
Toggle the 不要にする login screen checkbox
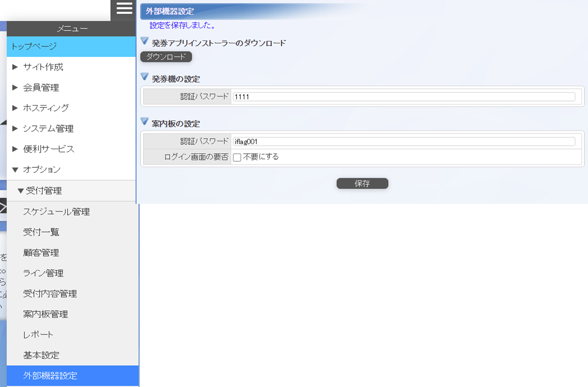click(x=237, y=158)
